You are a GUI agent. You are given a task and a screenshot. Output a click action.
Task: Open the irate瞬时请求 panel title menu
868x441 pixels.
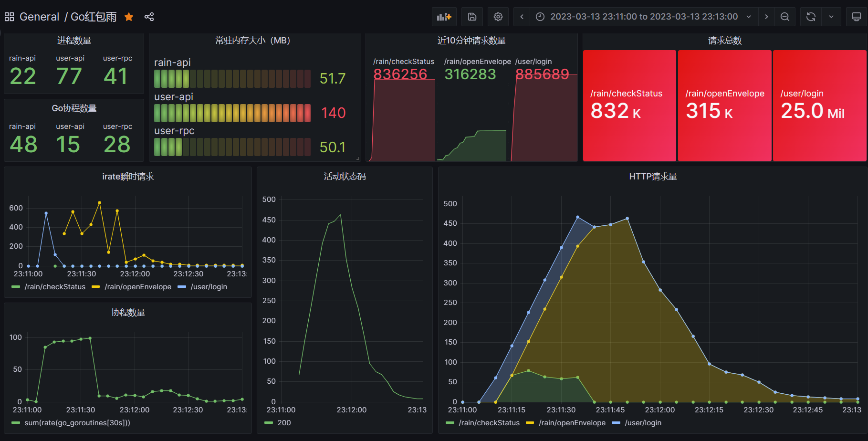128,177
